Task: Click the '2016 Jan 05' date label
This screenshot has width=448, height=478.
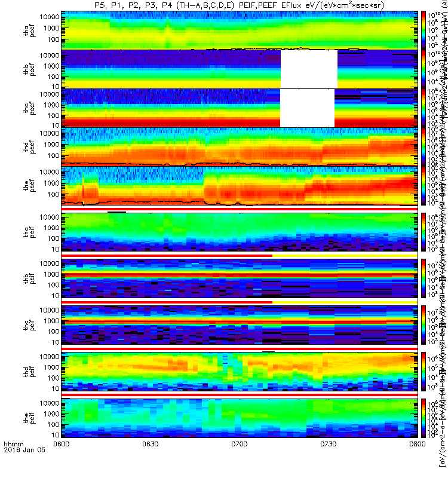Action: point(24,450)
